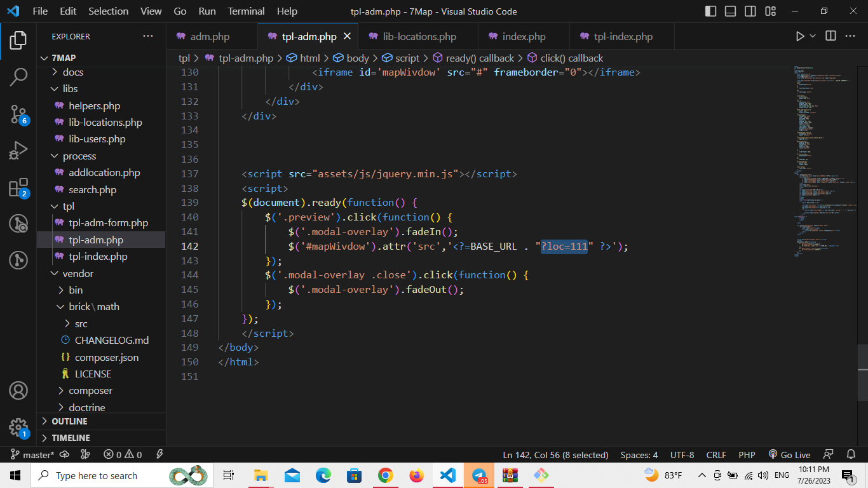Image resolution: width=868 pixels, height=488 pixels.
Task: Open the Search view in activity bar
Action: [18, 77]
